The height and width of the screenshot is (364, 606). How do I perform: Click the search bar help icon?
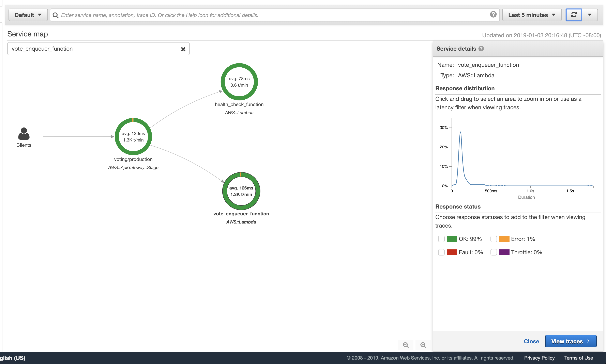pos(493,14)
